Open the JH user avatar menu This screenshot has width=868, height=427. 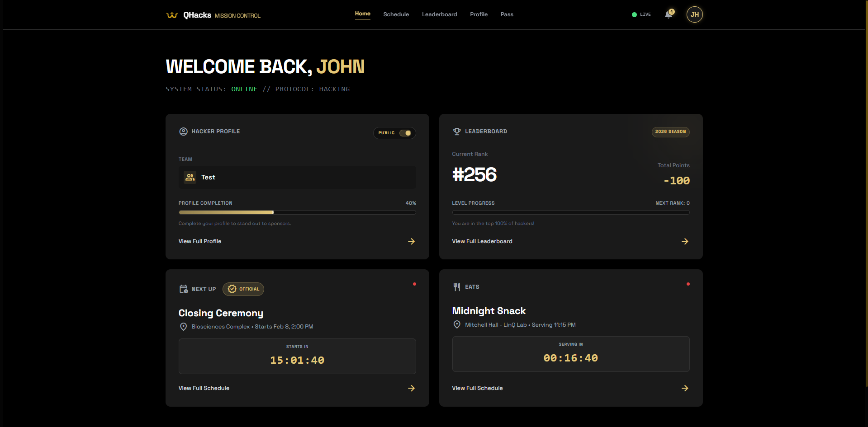(x=694, y=14)
